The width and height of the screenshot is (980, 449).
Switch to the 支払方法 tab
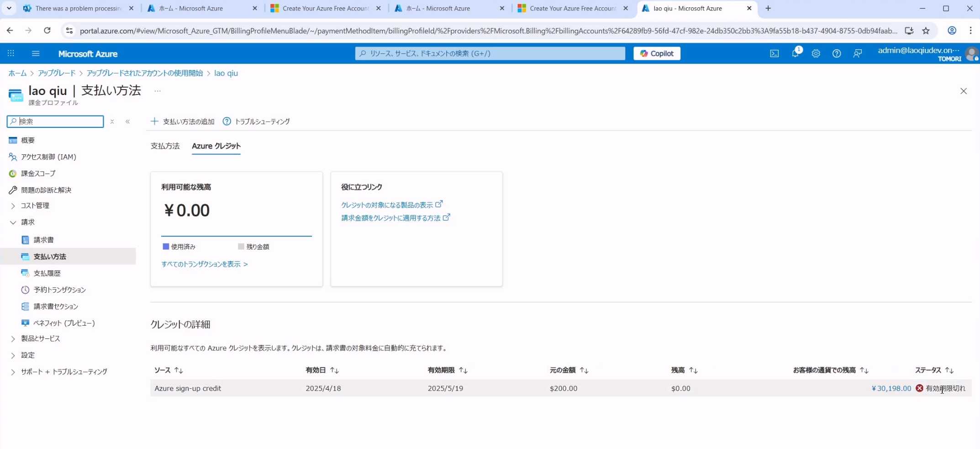pyautogui.click(x=165, y=146)
